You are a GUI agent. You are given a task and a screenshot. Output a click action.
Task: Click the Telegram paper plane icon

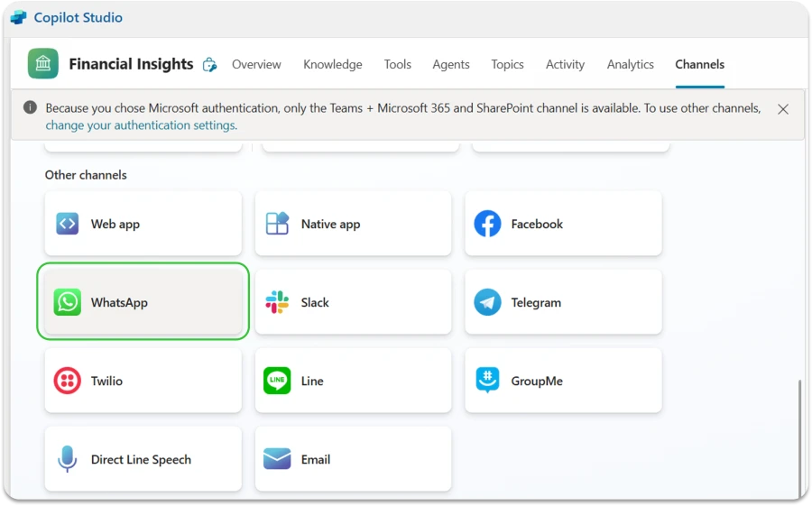[487, 302]
